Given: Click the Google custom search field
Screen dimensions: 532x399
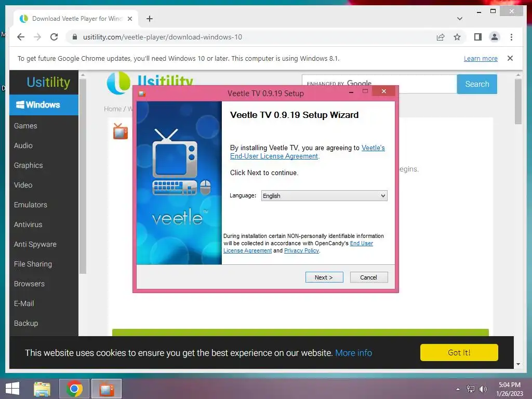Looking at the screenshot, I should 379,84.
